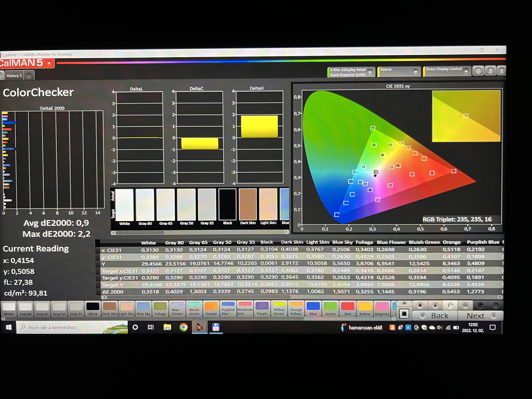Click the read-single step button
The image size is (532, 399).
pyautogui.click(x=450, y=305)
